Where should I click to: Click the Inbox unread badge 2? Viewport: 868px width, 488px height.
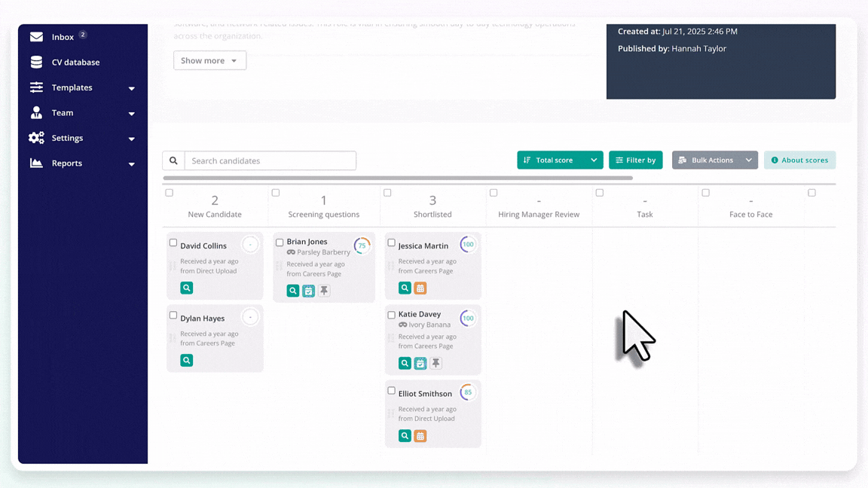coord(82,35)
